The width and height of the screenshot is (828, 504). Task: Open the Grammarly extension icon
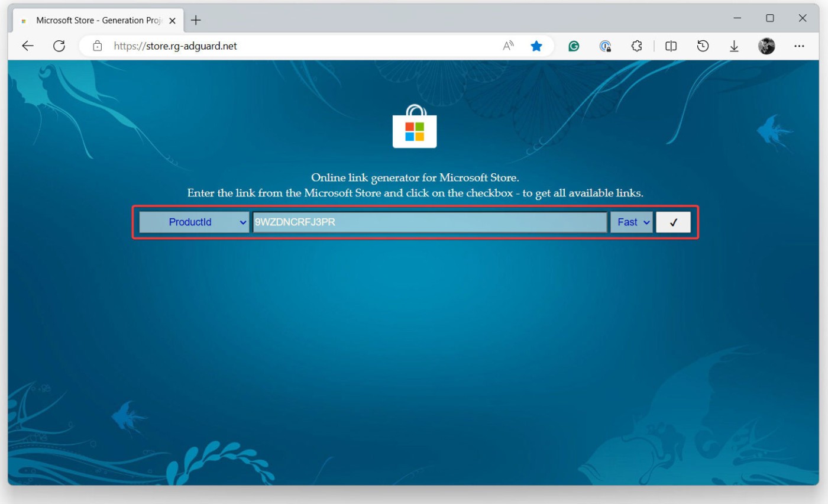pyautogui.click(x=574, y=46)
